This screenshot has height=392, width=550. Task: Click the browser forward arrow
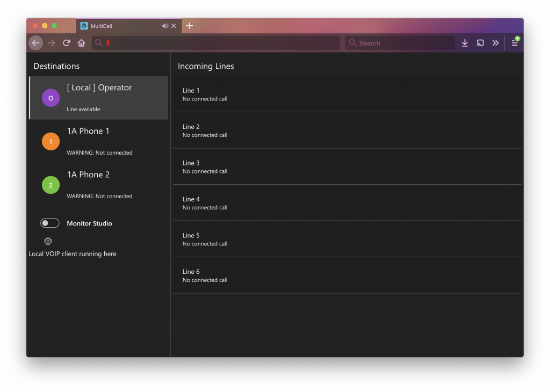click(x=51, y=43)
